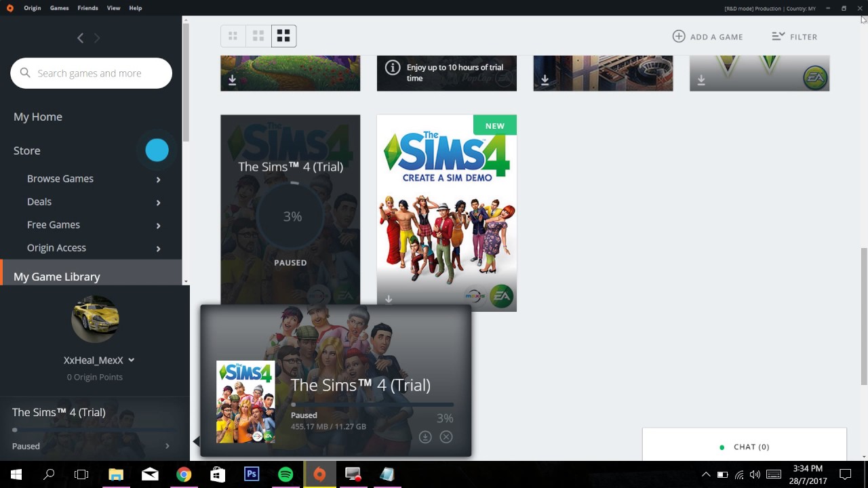Click the magnifier icon in search box
Viewport: 868px width, 488px height.
(x=25, y=73)
